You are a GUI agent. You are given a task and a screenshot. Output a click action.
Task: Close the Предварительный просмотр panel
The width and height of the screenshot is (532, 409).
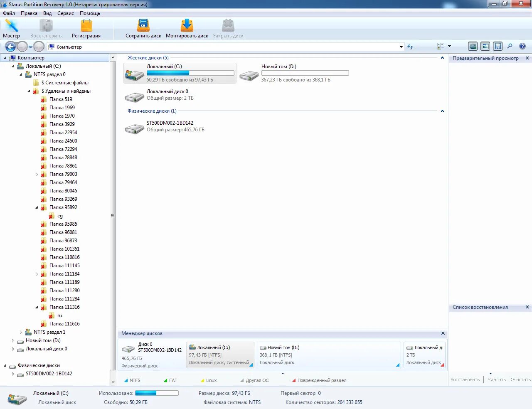click(527, 58)
